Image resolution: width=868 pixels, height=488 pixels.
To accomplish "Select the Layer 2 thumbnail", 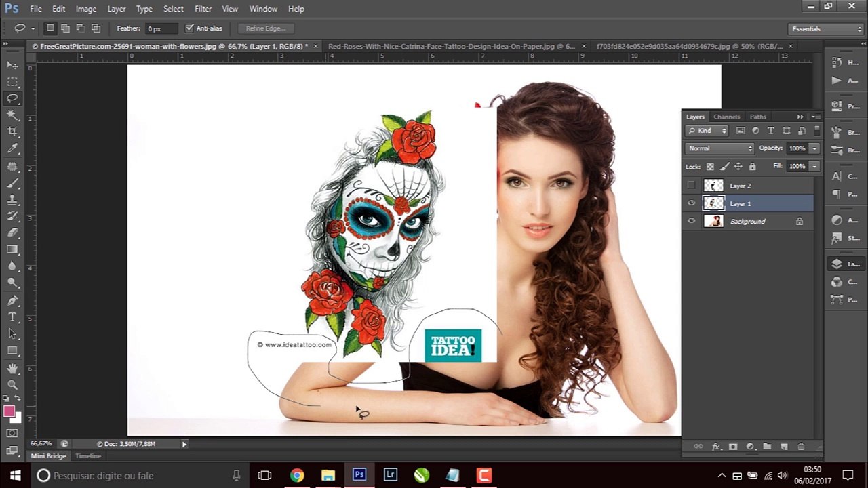I will 713,185.
